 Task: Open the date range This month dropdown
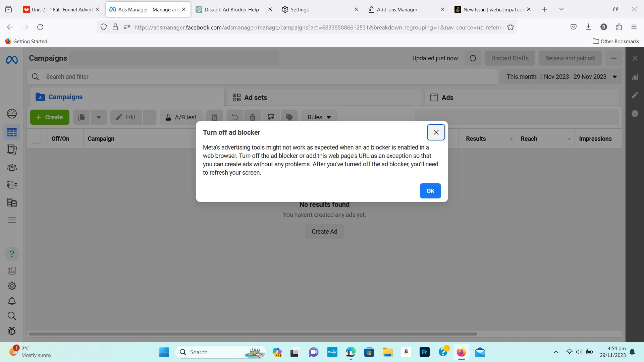561,77
